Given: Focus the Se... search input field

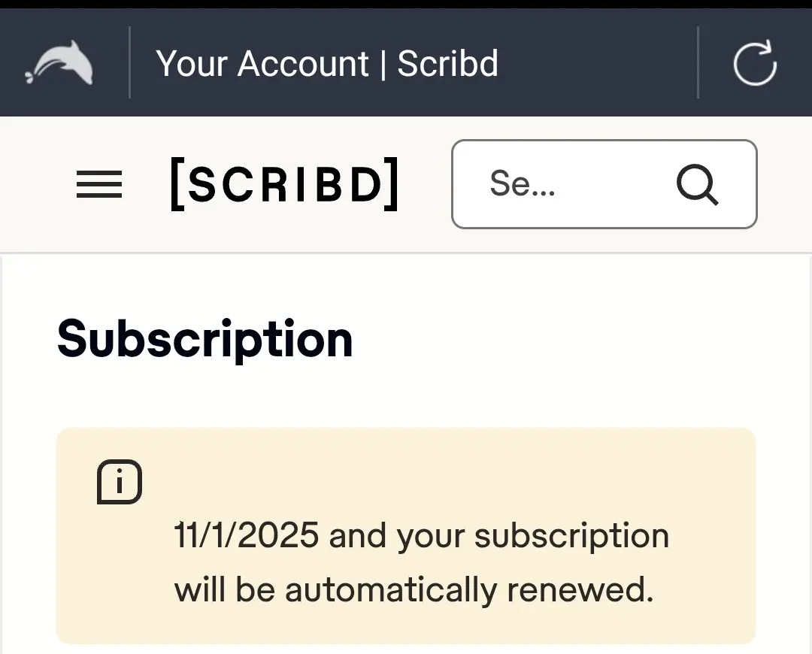Looking at the screenshot, I should (604, 184).
